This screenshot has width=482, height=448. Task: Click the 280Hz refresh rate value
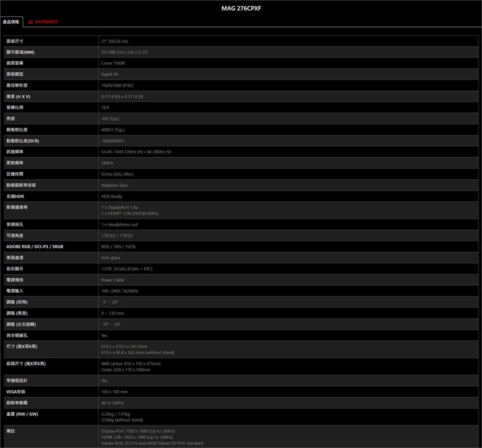click(x=107, y=163)
